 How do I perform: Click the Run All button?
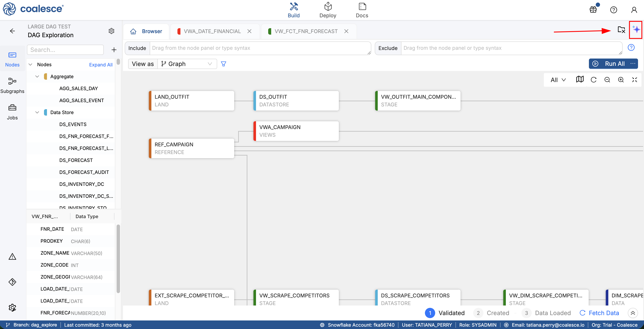coord(613,63)
